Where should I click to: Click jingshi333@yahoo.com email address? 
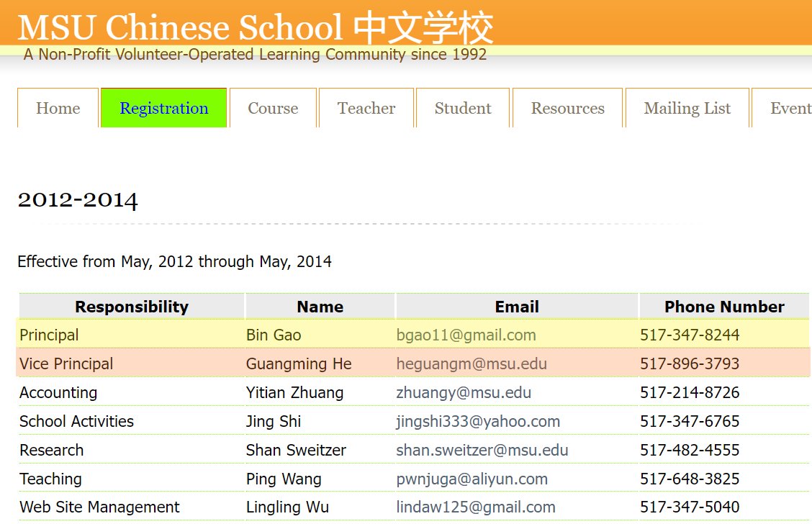click(x=477, y=421)
